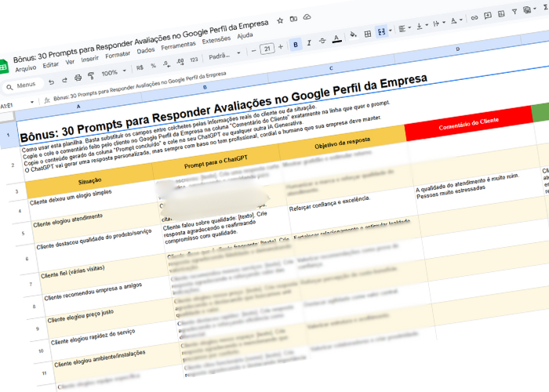This screenshot has height=392, width=549.
Task: Select the red Comentário do Cliente cell
Action: tap(468, 124)
